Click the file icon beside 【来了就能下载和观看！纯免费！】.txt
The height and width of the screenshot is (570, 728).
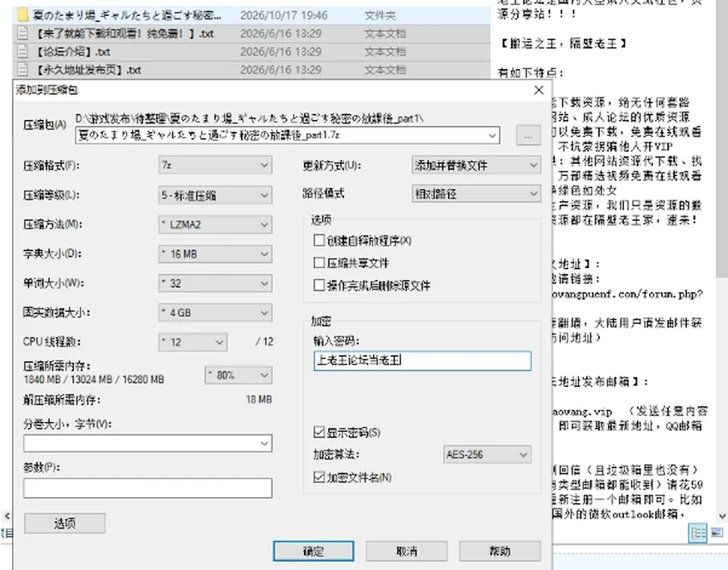(22, 33)
